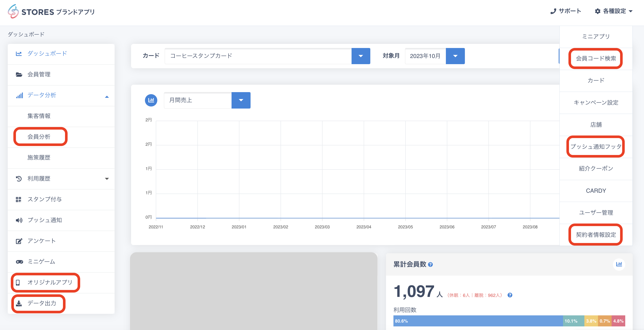Open スタンプ付与 via the QR icon

pos(19,199)
